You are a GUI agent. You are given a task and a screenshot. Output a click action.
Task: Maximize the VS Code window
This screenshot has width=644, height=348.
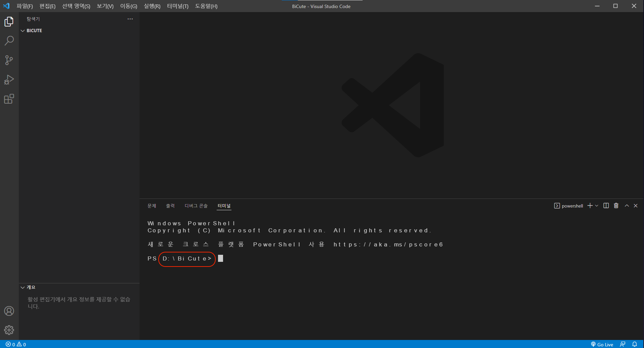[x=615, y=6]
